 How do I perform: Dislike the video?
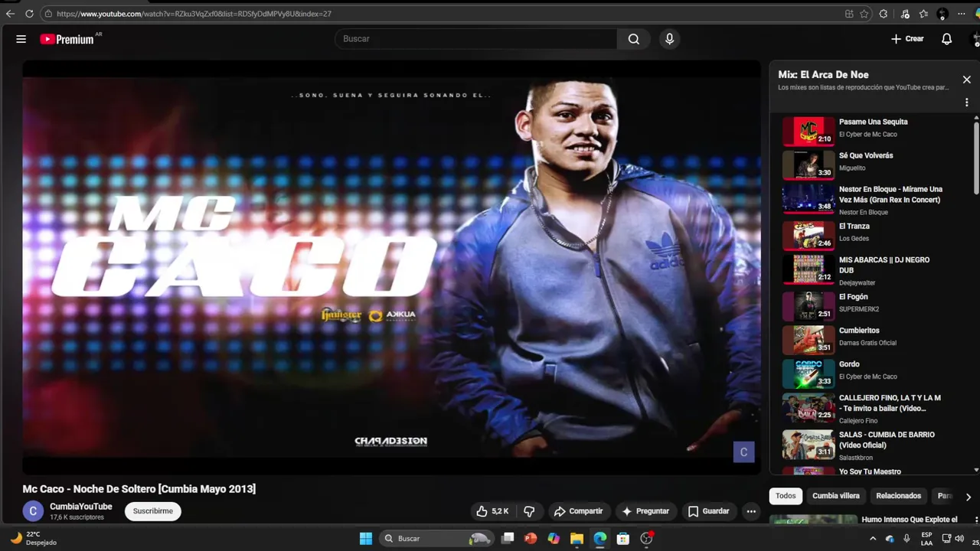[529, 511]
